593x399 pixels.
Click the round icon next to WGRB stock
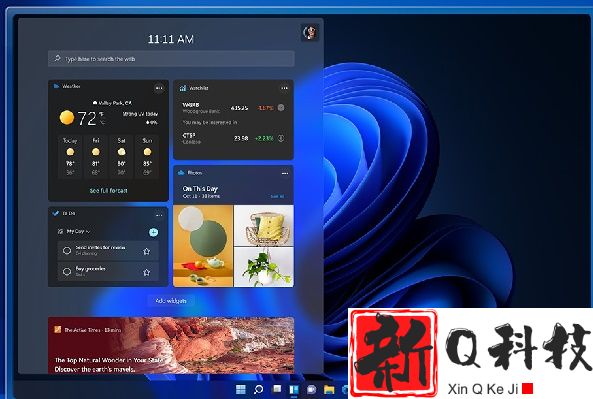[281, 108]
